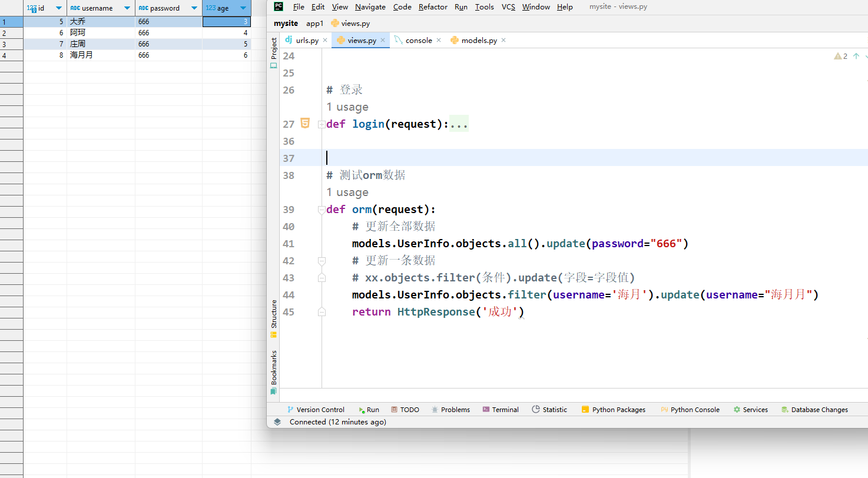Switch to the urls.py tab

(302, 40)
